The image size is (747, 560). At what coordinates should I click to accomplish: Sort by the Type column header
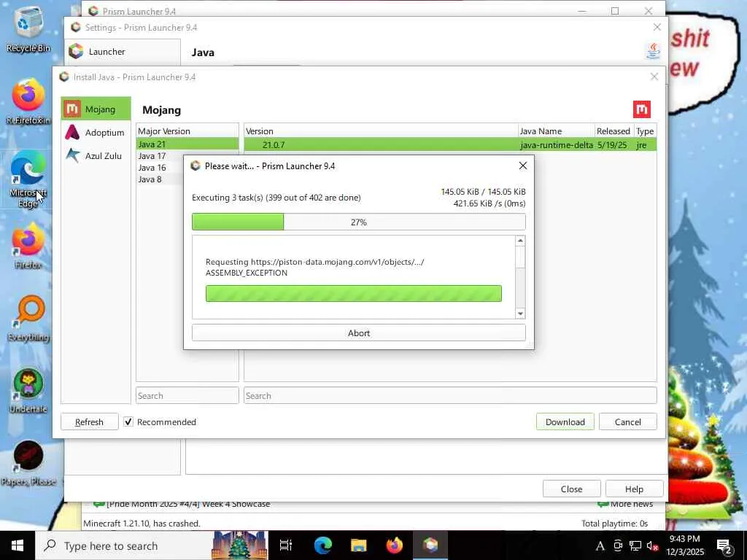click(645, 131)
